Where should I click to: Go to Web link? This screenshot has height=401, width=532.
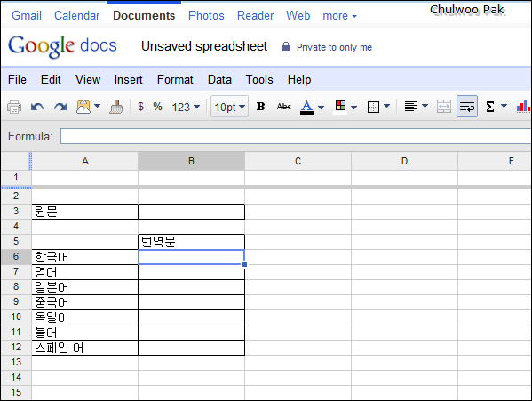pos(298,15)
